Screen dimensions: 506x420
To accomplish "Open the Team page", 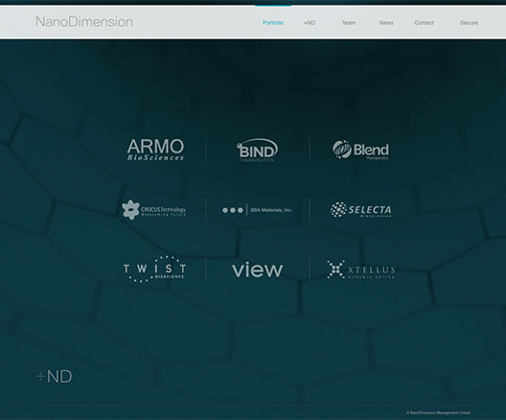I will [x=349, y=23].
